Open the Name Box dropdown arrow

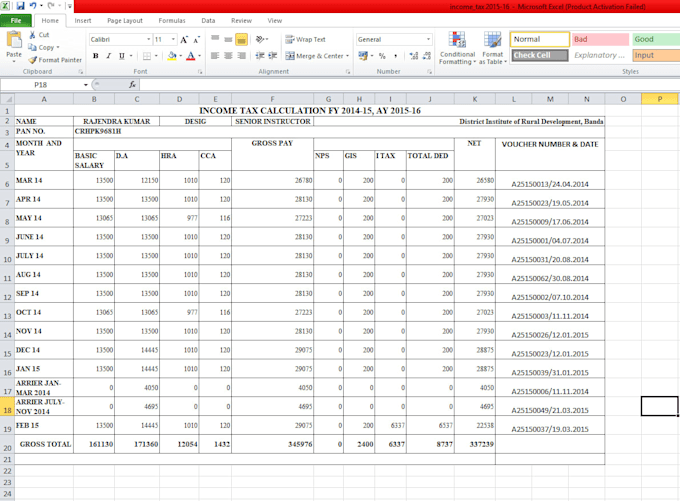pyautogui.click(x=85, y=85)
